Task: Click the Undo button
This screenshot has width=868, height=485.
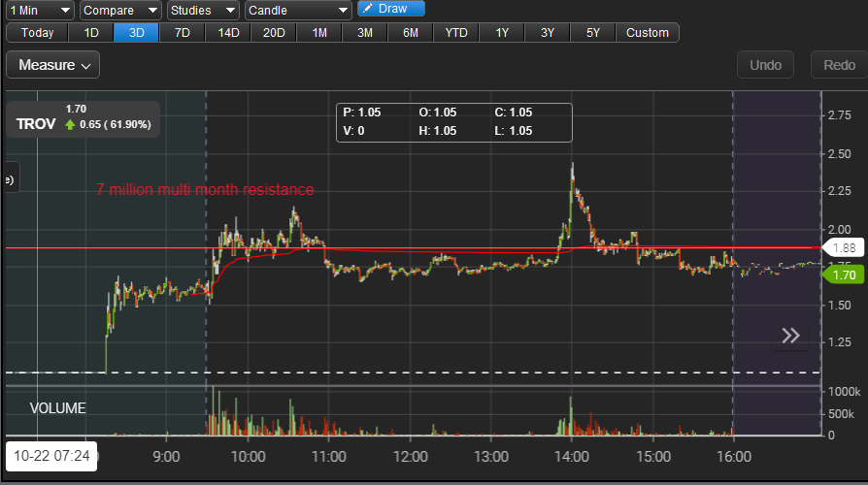Action: coord(766,65)
